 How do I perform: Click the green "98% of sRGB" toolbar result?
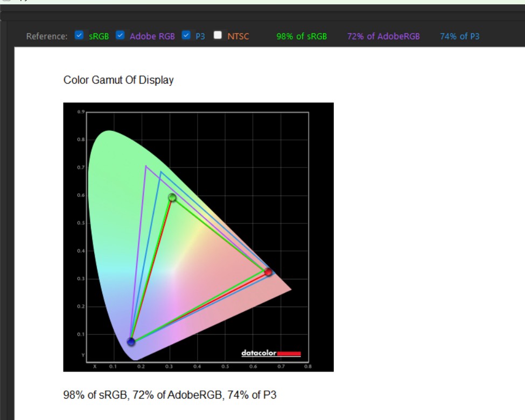302,37
